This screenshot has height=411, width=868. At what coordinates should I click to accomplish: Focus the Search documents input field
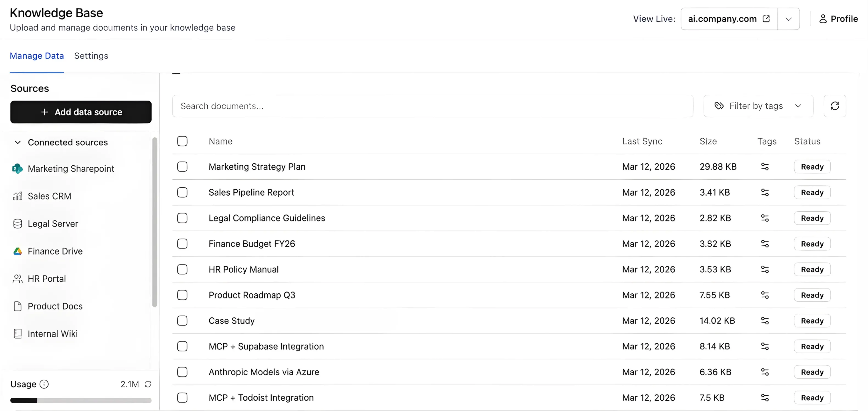point(432,106)
